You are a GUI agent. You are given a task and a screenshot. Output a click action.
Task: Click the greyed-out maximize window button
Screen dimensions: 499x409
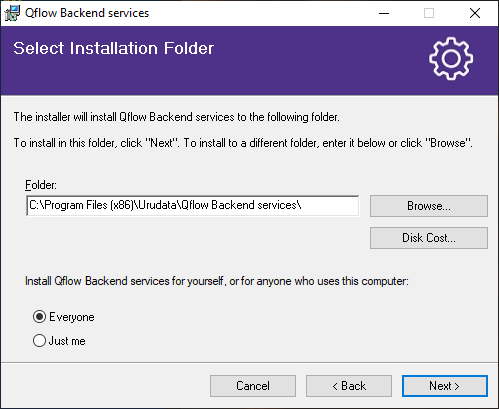pos(429,13)
